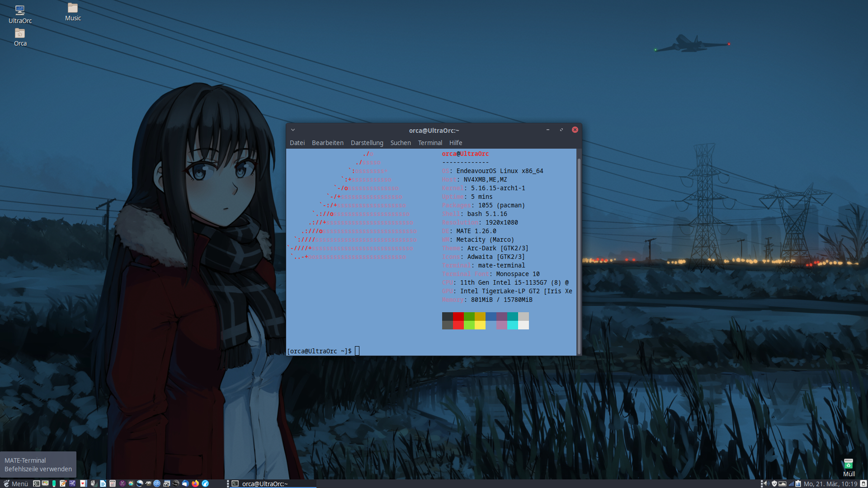
Task: Click the kernel value '5.16.15-arch1-1'
Action: 498,188
